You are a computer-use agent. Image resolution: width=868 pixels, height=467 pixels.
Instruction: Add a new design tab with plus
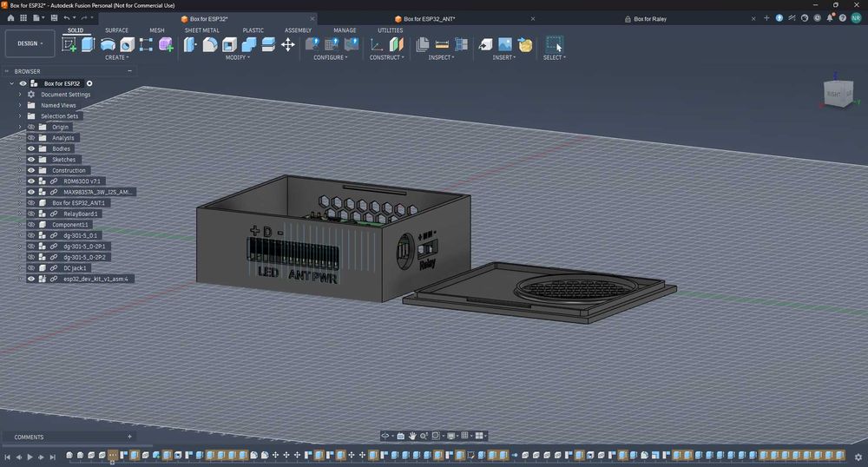click(x=766, y=18)
